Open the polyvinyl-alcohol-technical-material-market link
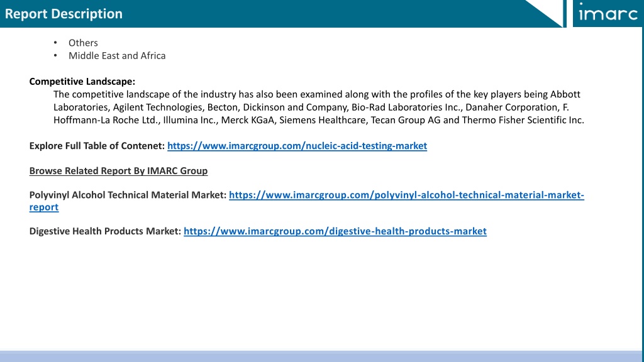 pos(406,195)
